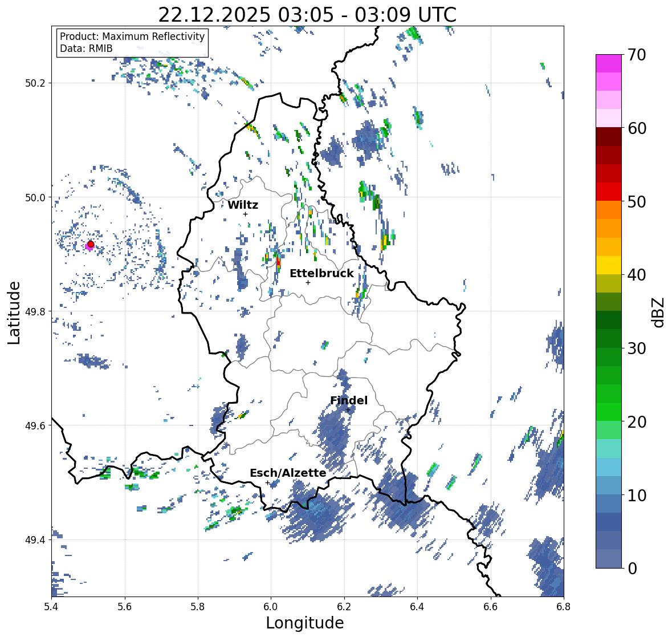The image size is (672, 637).
Task: Click the colorbar tick label 70
Action: [x=637, y=55]
